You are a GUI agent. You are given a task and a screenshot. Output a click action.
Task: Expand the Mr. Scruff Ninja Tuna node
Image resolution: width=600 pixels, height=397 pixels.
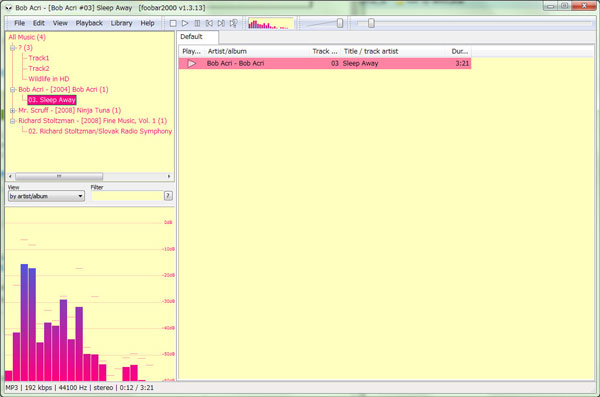click(x=13, y=111)
